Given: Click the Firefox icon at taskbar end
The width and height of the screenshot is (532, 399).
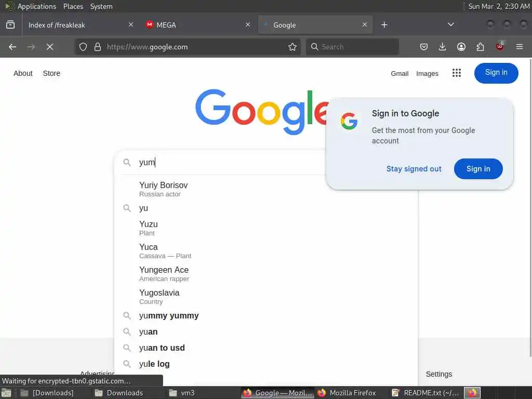Looking at the screenshot, I should pyautogui.click(x=472, y=393).
